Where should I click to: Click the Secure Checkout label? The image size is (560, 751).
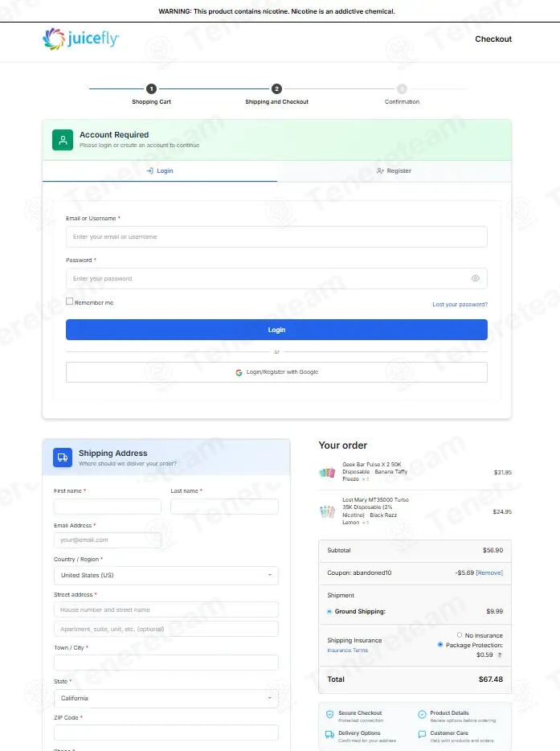pyautogui.click(x=360, y=713)
